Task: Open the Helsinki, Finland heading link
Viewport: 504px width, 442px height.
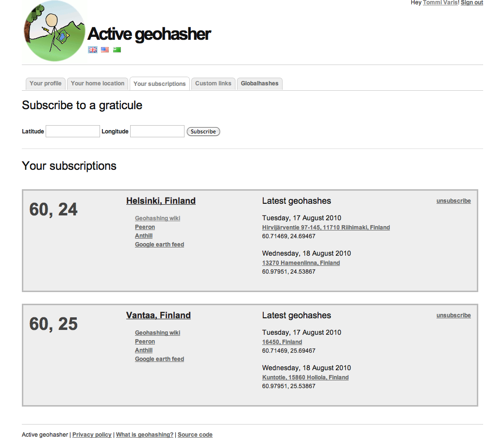Action: coord(161,201)
